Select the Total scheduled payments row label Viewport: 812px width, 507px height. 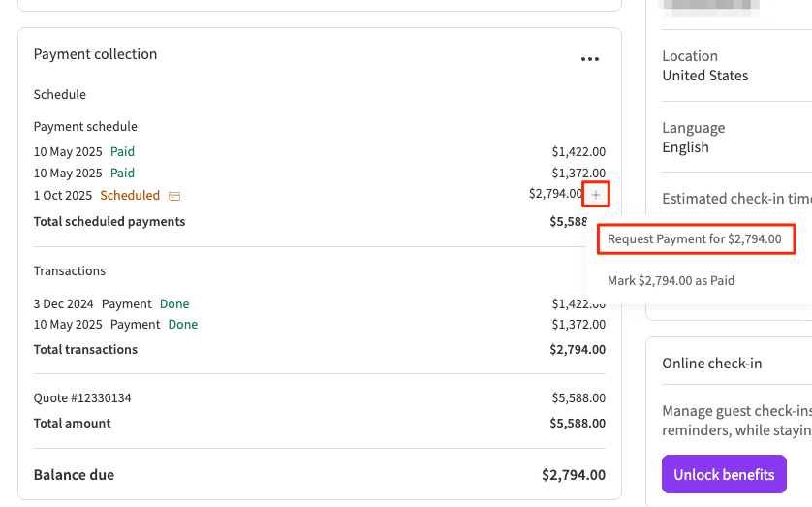(x=109, y=221)
